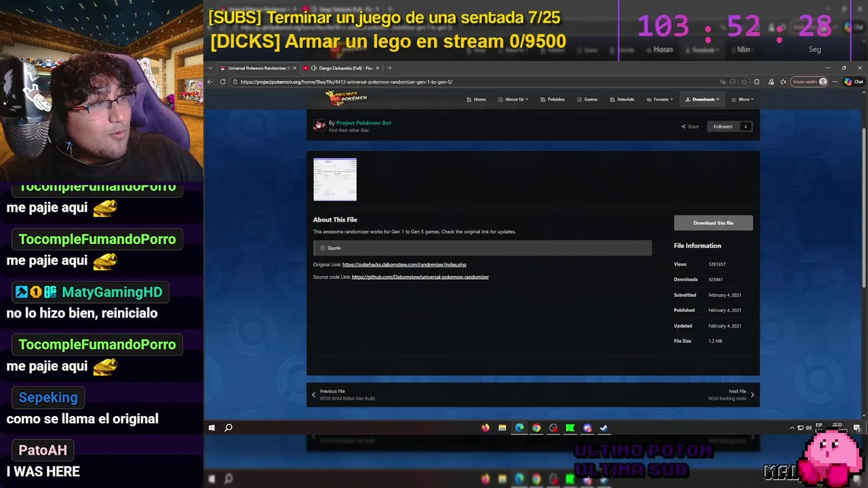Open the Windows taskbar search
The width and height of the screenshot is (868, 488).
(229, 428)
